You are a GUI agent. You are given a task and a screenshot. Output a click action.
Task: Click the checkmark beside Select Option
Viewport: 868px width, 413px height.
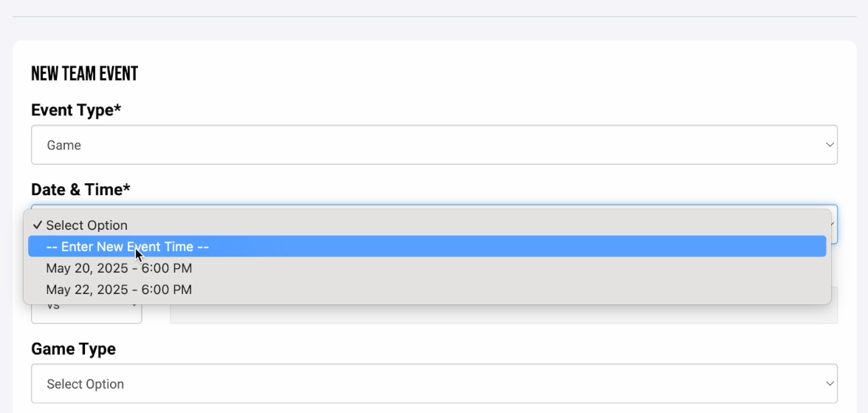point(37,225)
